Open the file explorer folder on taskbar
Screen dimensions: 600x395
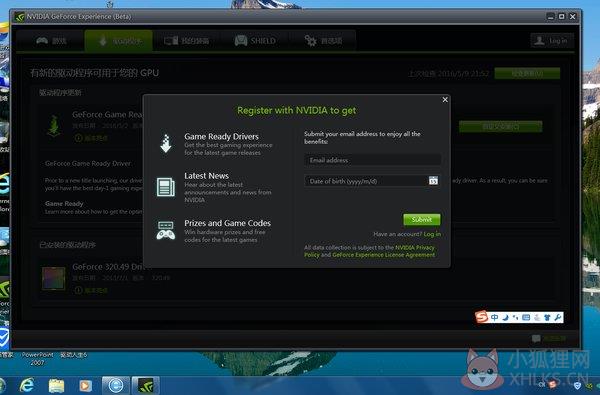click(x=56, y=386)
